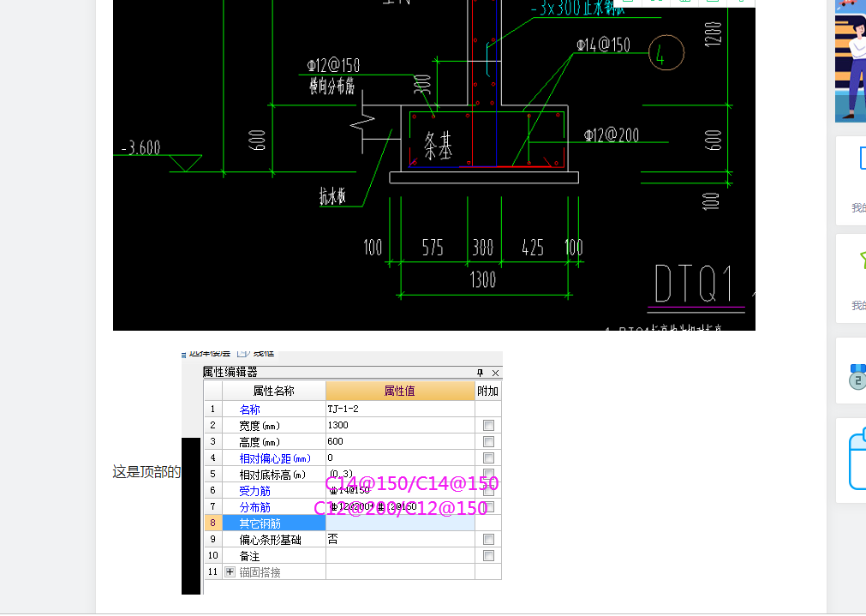Click the 备注 property label

click(x=249, y=556)
